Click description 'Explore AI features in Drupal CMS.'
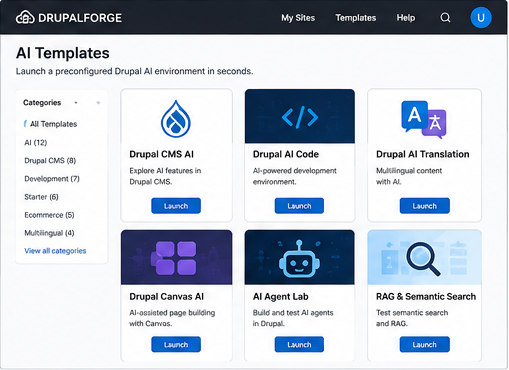This screenshot has height=370, width=509. pos(165,176)
